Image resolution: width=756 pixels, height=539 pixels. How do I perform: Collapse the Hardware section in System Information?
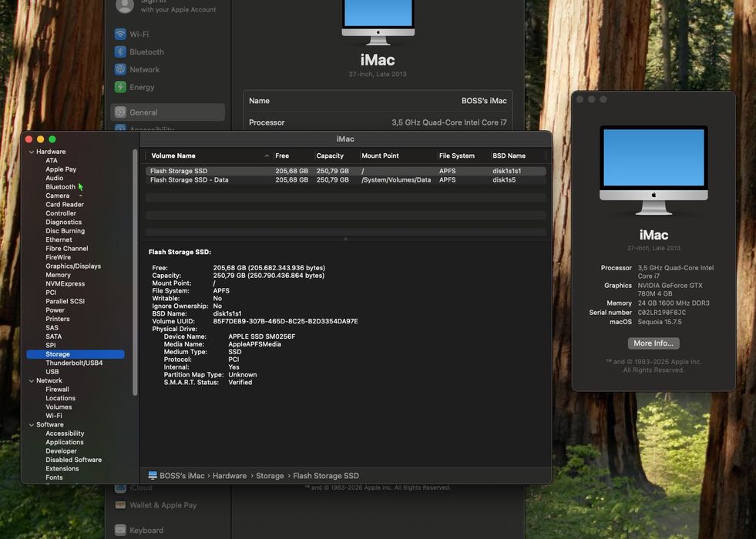click(x=32, y=152)
